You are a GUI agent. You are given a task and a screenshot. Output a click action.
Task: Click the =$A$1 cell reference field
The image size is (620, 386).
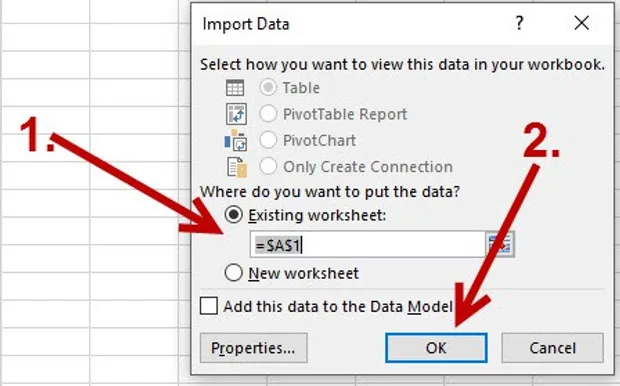pyautogui.click(x=368, y=245)
